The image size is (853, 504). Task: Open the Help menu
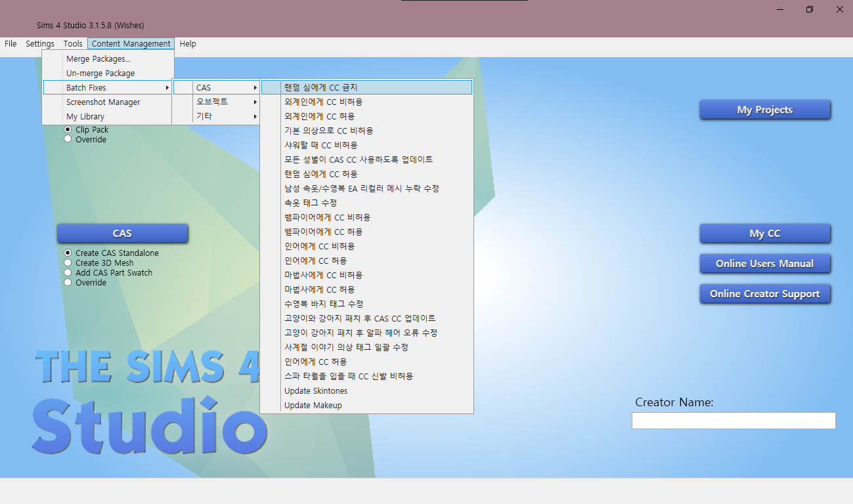point(188,44)
